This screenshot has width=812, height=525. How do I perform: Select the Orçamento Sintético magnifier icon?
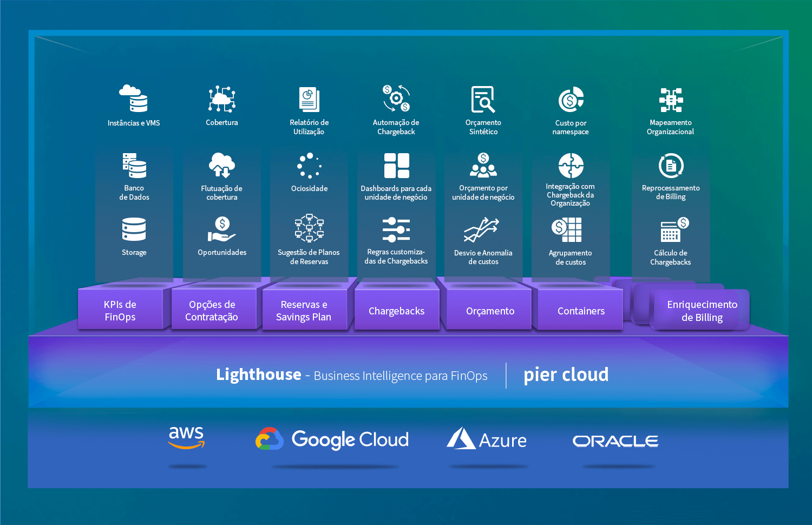[x=483, y=99]
